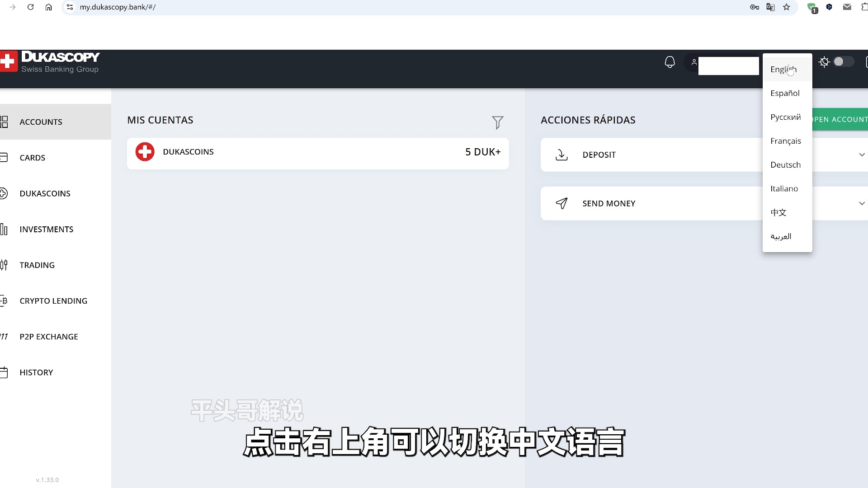This screenshot has width=868, height=488.
Task: Click the ACCIONES RÁPIDAS heading
Action: tap(588, 120)
